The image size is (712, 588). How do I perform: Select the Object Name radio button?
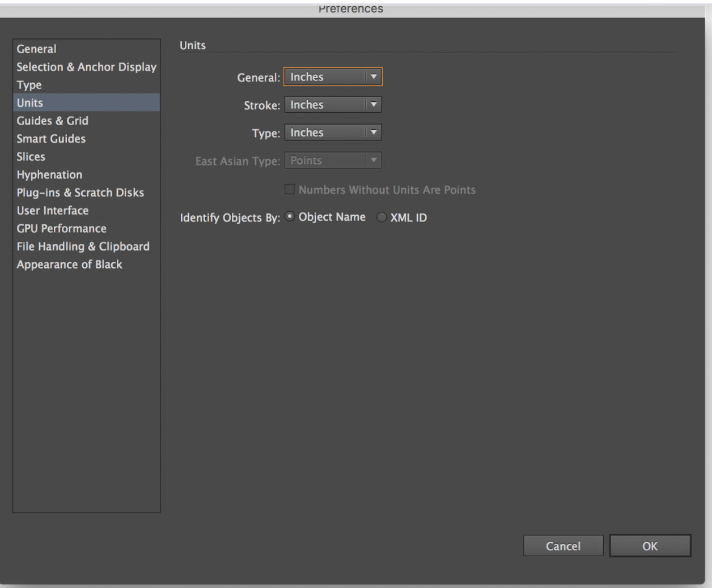pyautogui.click(x=290, y=217)
